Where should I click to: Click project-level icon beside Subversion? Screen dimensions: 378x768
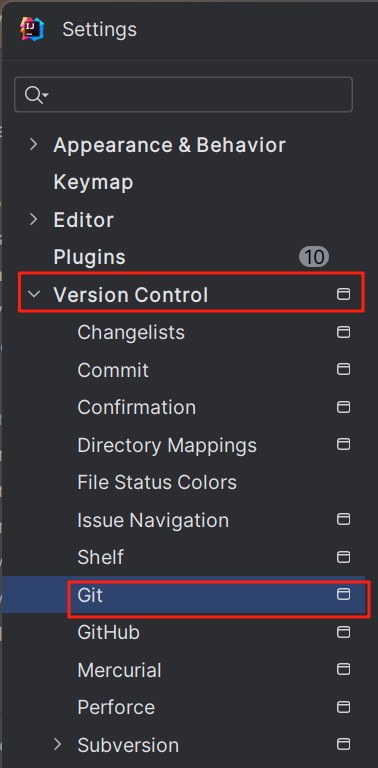click(344, 744)
